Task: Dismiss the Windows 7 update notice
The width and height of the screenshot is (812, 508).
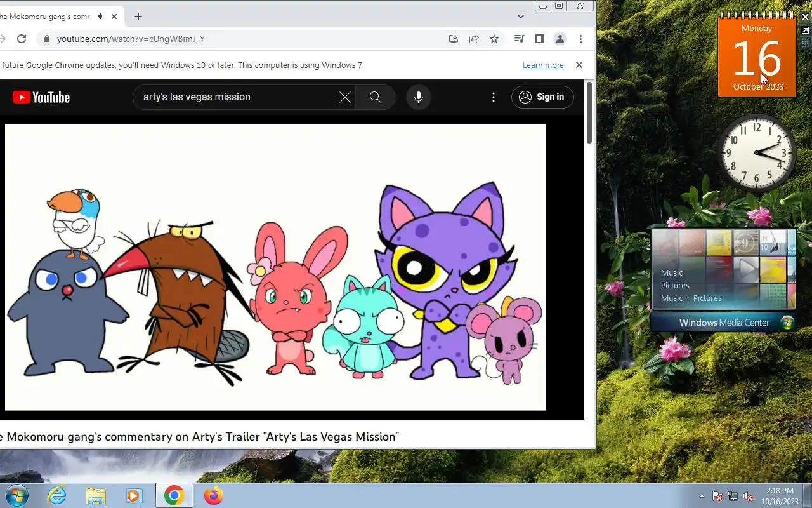Action: [579, 65]
